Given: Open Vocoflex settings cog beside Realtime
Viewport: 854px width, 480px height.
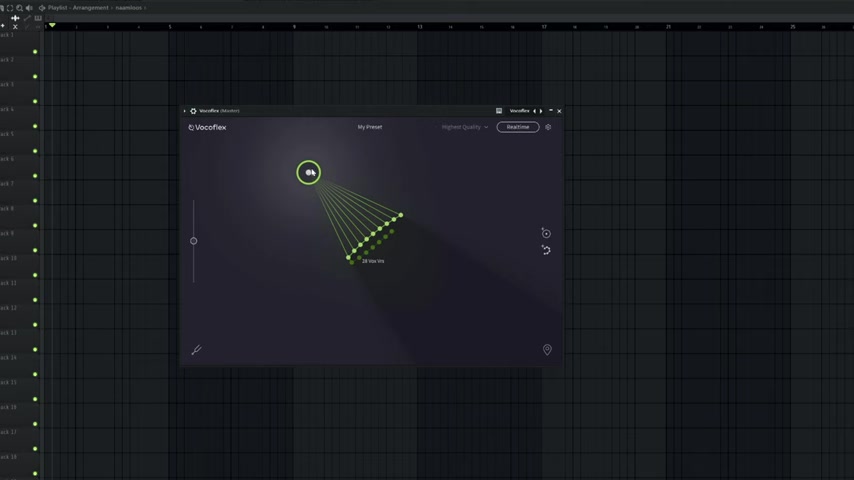Looking at the screenshot, I should tap(548, 127).
